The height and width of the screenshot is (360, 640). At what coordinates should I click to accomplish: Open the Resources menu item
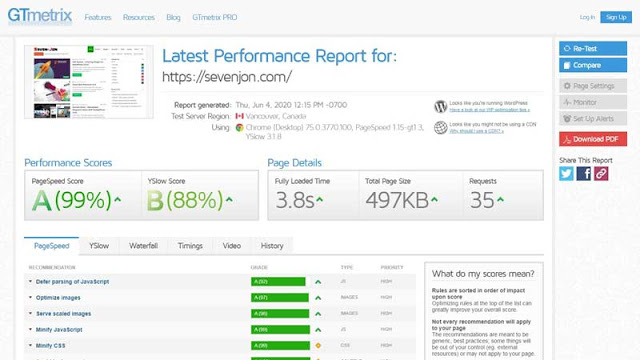click(138, 17)
